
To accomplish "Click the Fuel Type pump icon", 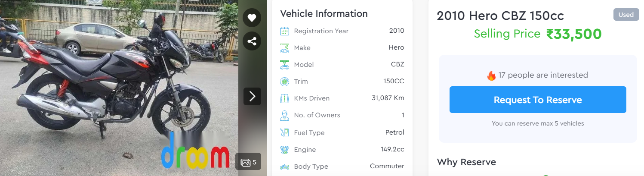I will (284, 132).
